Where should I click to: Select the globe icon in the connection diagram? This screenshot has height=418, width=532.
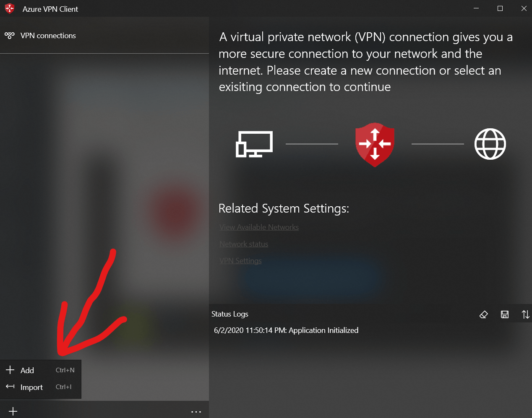(x=490, y=144)
